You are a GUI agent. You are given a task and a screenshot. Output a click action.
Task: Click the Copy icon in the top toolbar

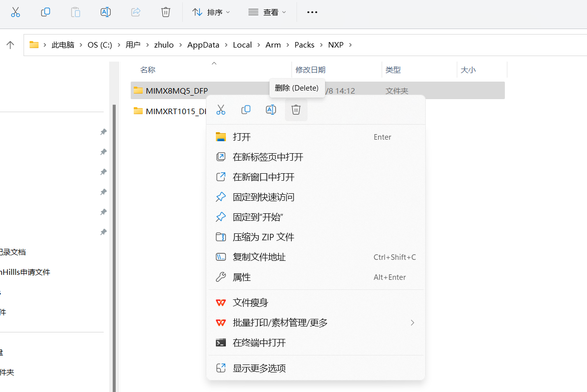coord(46,12)
